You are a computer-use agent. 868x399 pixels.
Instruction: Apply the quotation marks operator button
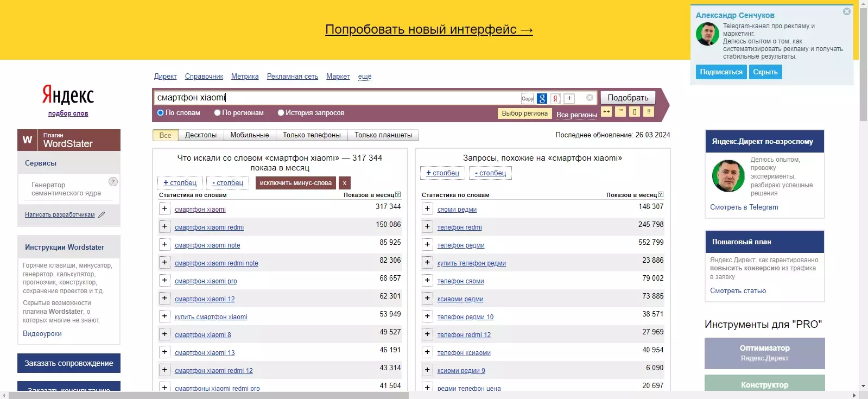pyautogui.click(x=620, y=111)
